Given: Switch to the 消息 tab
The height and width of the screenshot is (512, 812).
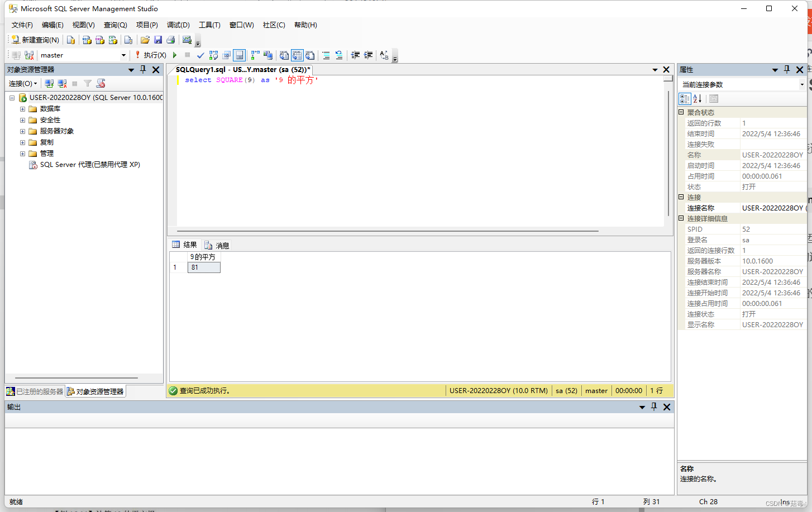Looking at the screenshot, I should tap(217, 245).
